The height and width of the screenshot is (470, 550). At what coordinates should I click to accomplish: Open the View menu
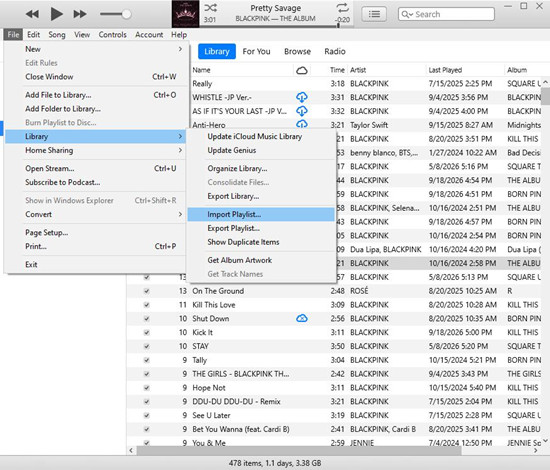coord(82,34)
